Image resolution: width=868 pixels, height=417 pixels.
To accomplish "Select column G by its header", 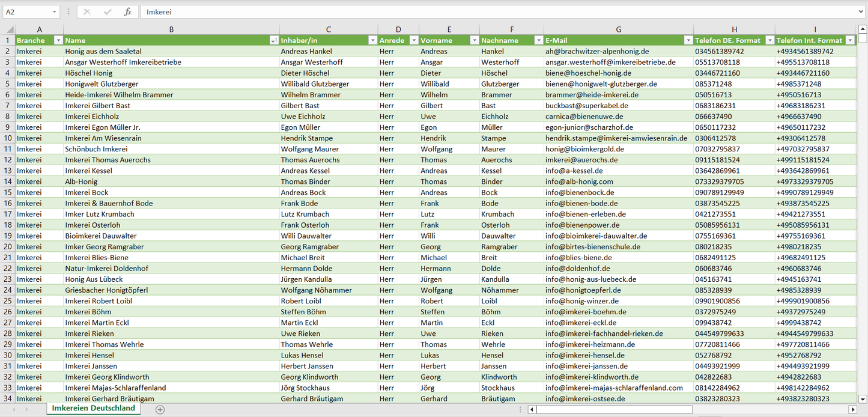I will (618, 29).
